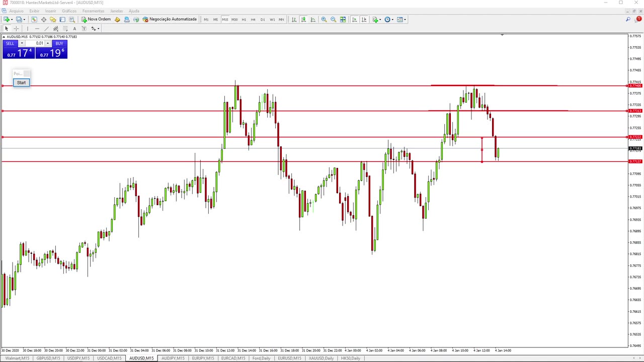
Task: Toggle Negociação Automatizada auto-trading
Action: point(170,20)
